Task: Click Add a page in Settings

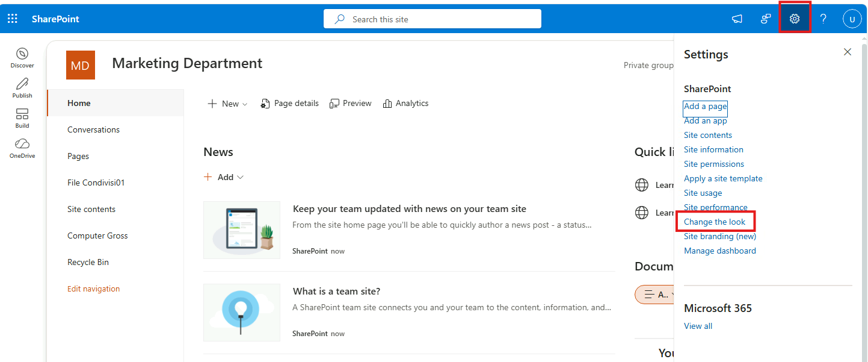Action: point(706,106)
